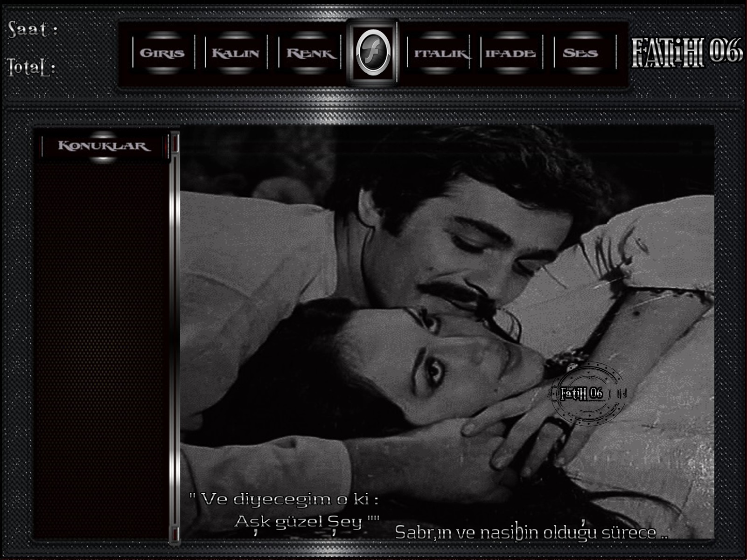Image resolution: width=747 pixels, height=560 pixels.
Task: Click the main chat image area
Action: point(447,332)
